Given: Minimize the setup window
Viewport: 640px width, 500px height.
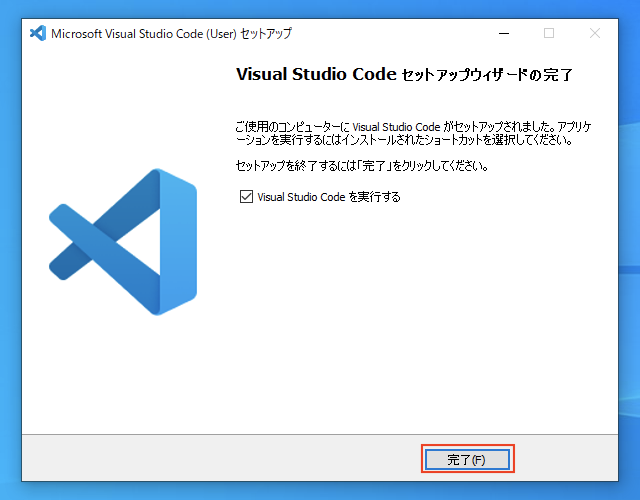Looking at the screenshot, I should pyautogui.click(x=504, y=33).
